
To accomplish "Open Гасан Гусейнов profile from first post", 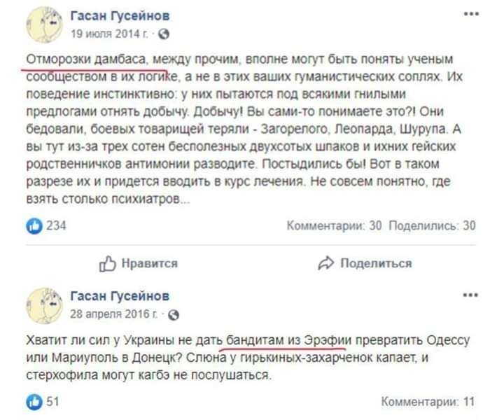I will coord(120,15).
